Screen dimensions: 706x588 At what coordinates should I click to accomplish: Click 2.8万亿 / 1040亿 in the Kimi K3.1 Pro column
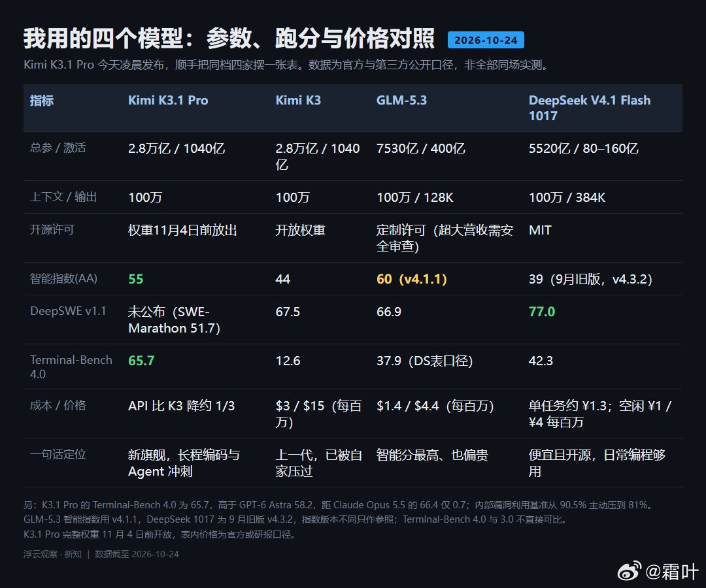(176, 148)
